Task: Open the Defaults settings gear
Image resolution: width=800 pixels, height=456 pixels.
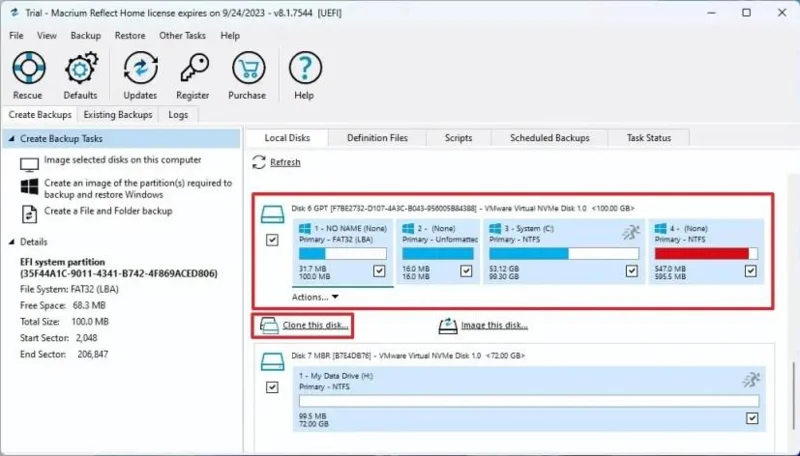Action: 81,68
